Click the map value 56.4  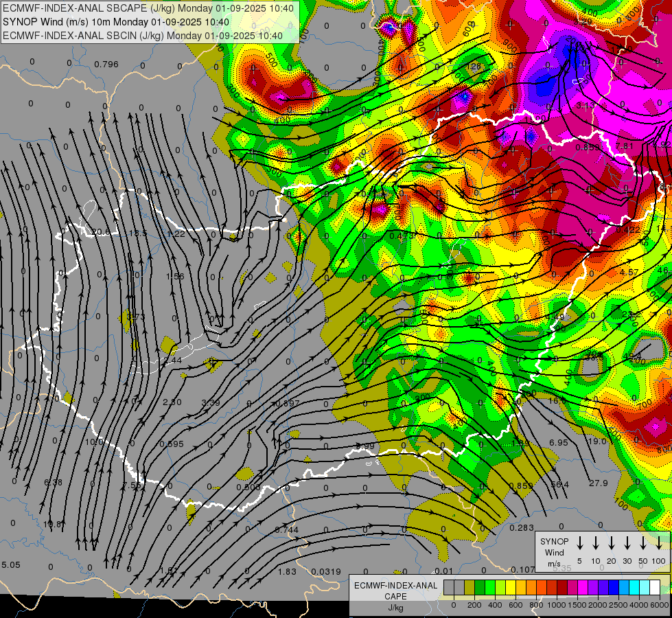click(560, 485)
